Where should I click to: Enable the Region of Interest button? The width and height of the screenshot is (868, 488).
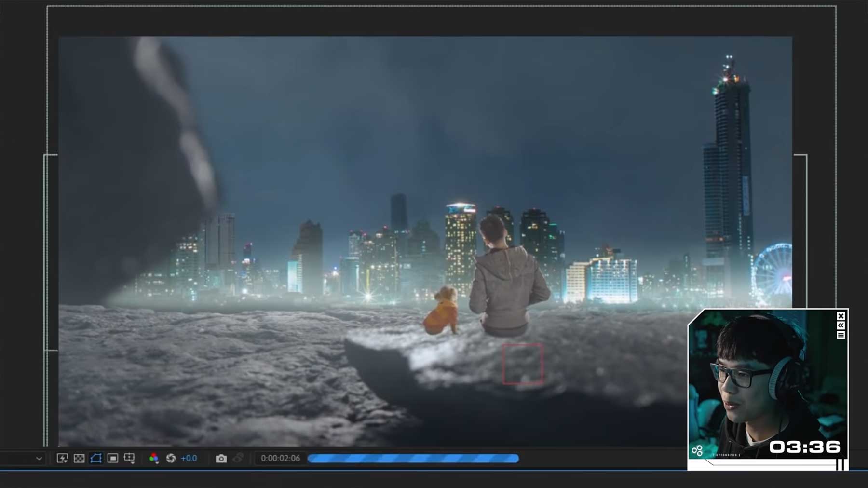[x=113, y=458]
